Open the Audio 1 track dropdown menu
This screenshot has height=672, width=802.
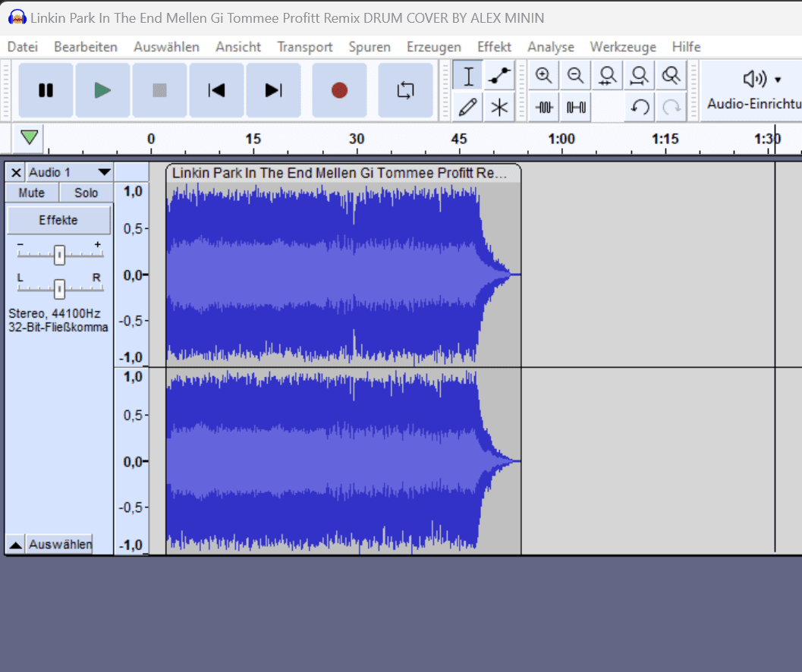point(69,172)
